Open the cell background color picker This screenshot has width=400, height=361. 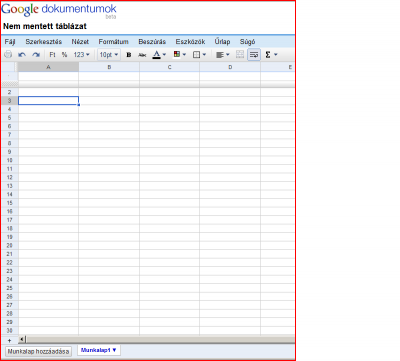pos(180,55)
